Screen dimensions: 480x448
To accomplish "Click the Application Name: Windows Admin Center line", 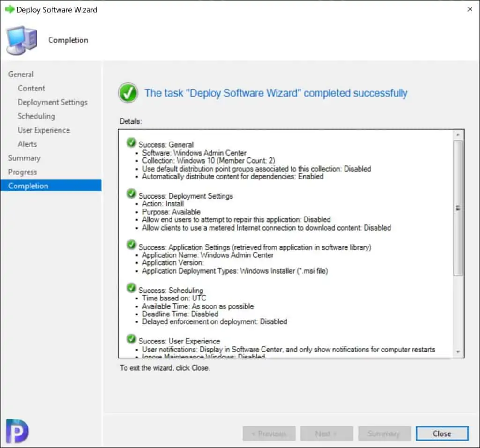I will (208, 255).
